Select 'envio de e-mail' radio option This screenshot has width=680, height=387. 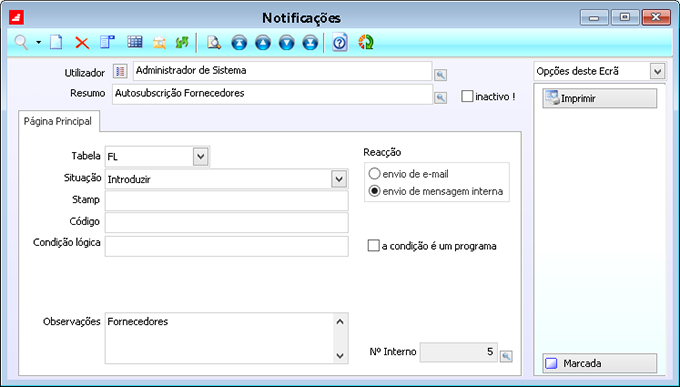(x=374, y=174)
